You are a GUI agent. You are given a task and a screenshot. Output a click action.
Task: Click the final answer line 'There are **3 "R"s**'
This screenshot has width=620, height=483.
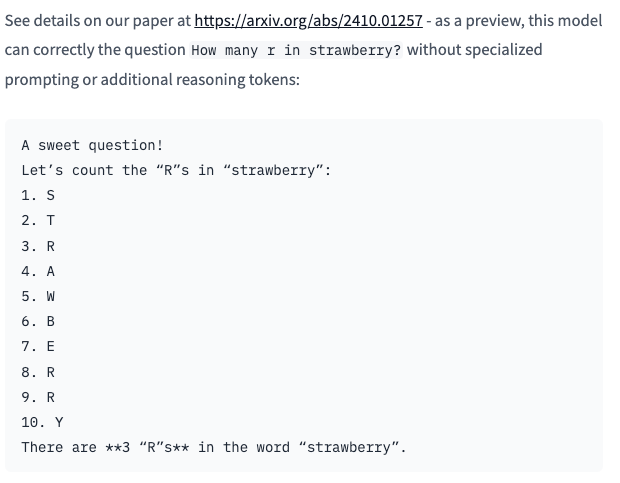point(214,447)
